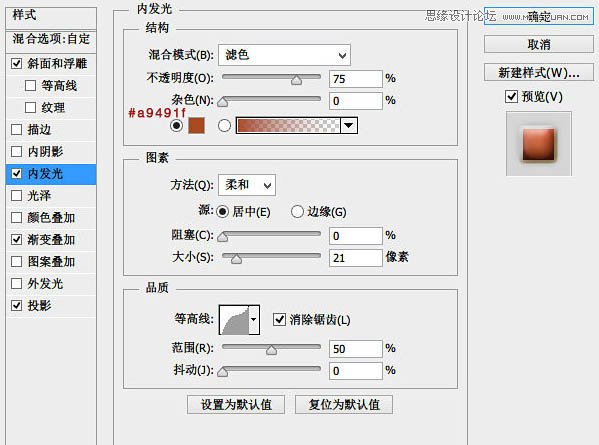599x445 pixels.
Task: Open the gradient picker dropdown arrow
Action: [348, 125]
